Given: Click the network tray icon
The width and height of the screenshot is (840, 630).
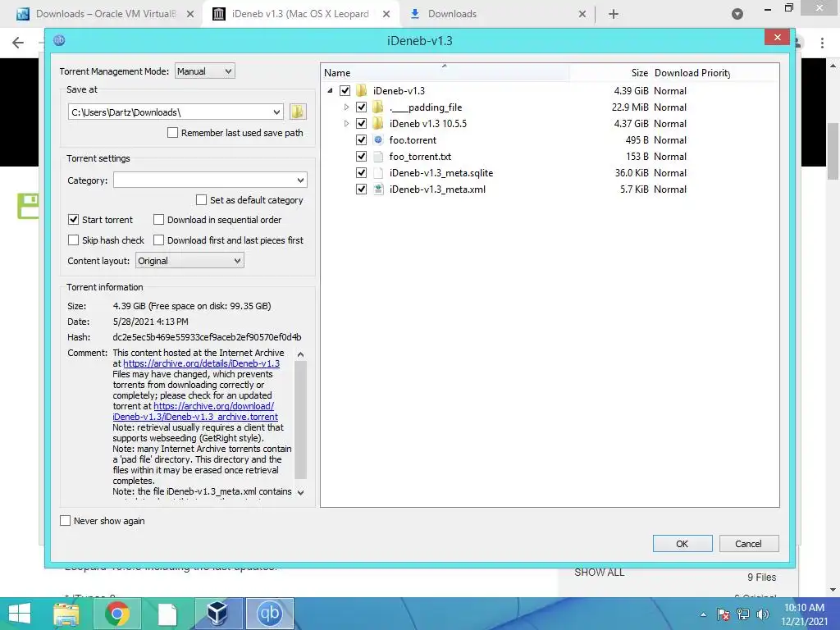Looking at the screenshot, I should (x=743, y=614).
